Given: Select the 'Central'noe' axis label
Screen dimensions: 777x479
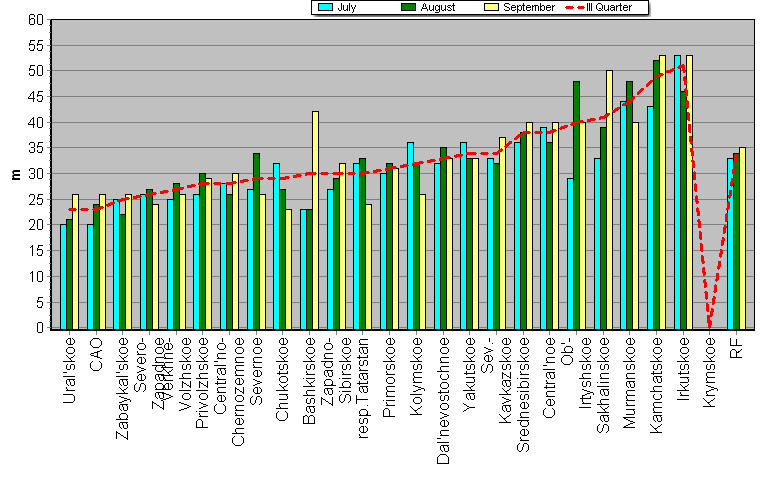Looking at the screenshot, I should pyautogui.click(x=549, y=377).
